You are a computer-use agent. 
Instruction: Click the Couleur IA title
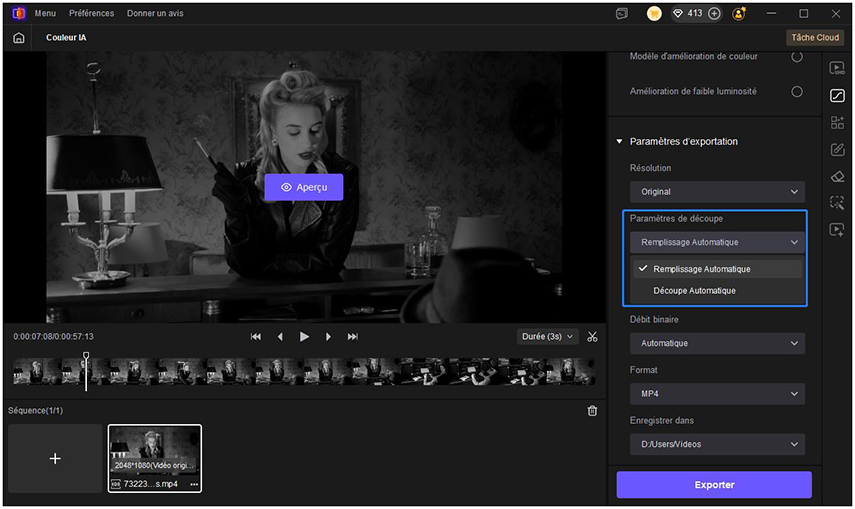(66, 38)
